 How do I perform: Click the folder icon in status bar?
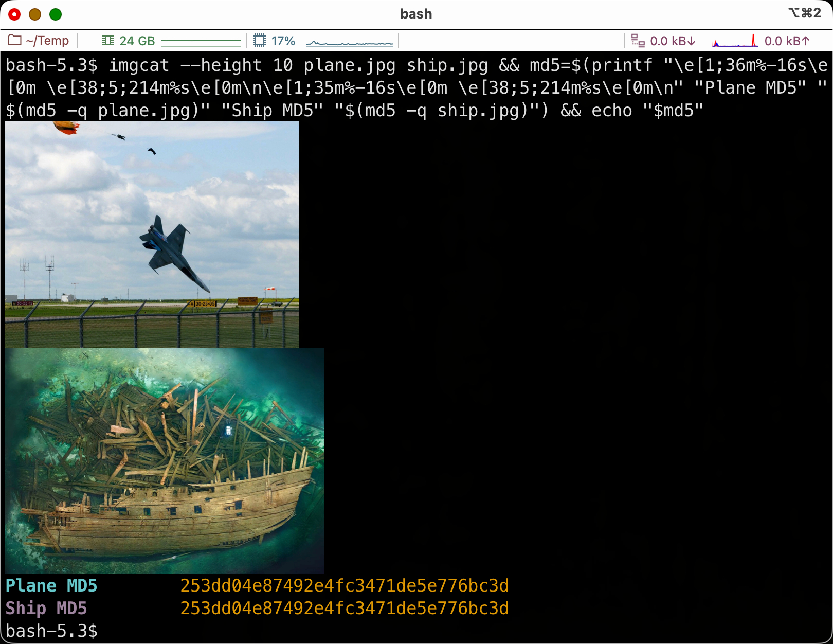(x=15, y=40)
